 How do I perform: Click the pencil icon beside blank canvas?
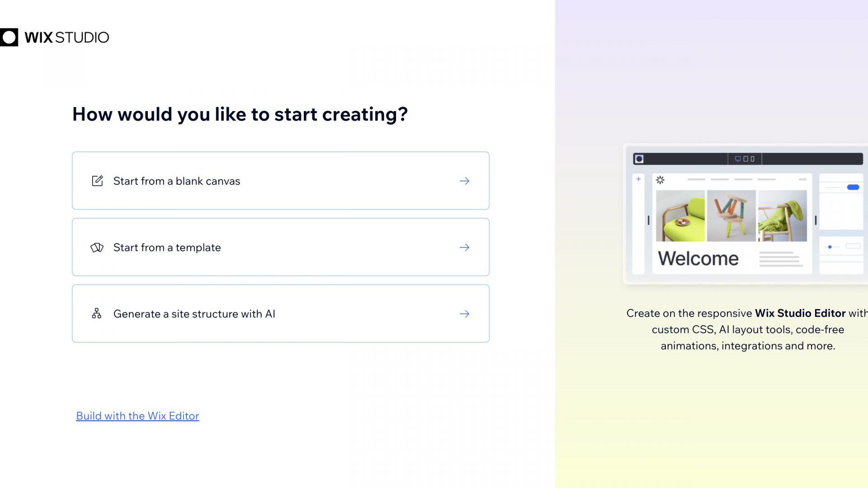pos(97,181)
